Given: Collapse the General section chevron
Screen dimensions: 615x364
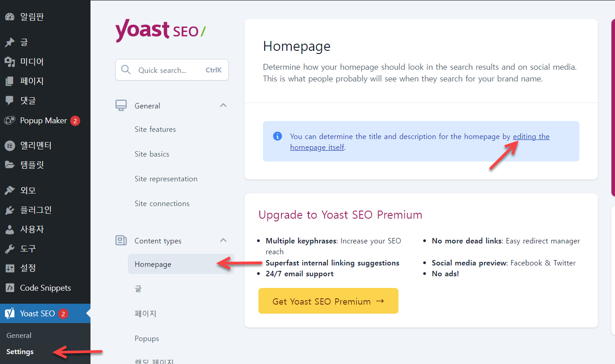Looking at the screenshot, I should [223, 105].
